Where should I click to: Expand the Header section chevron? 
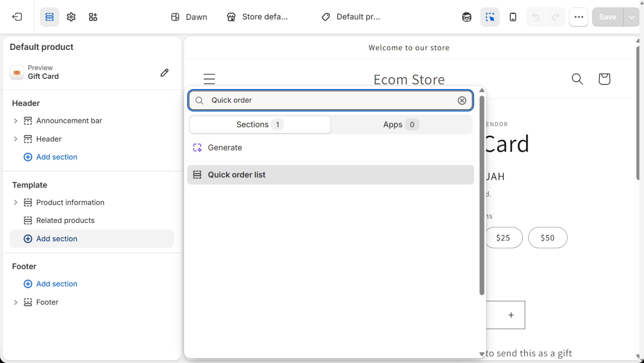coord(16,139)
